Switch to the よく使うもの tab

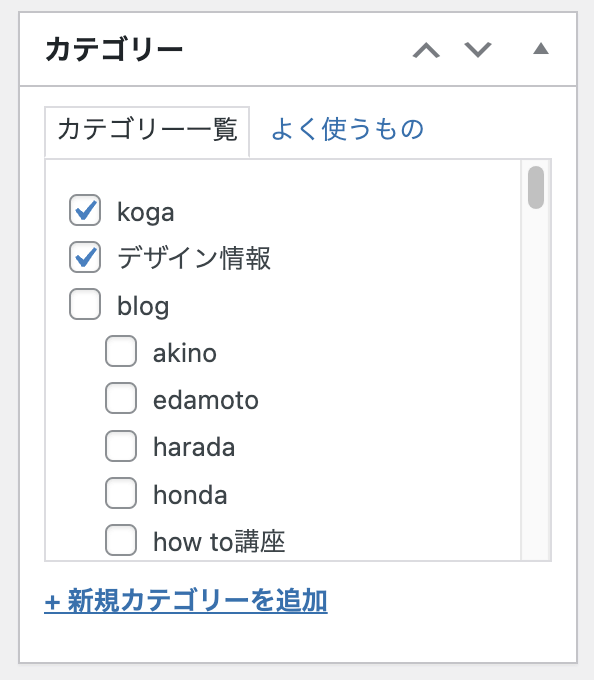point(347,129)
